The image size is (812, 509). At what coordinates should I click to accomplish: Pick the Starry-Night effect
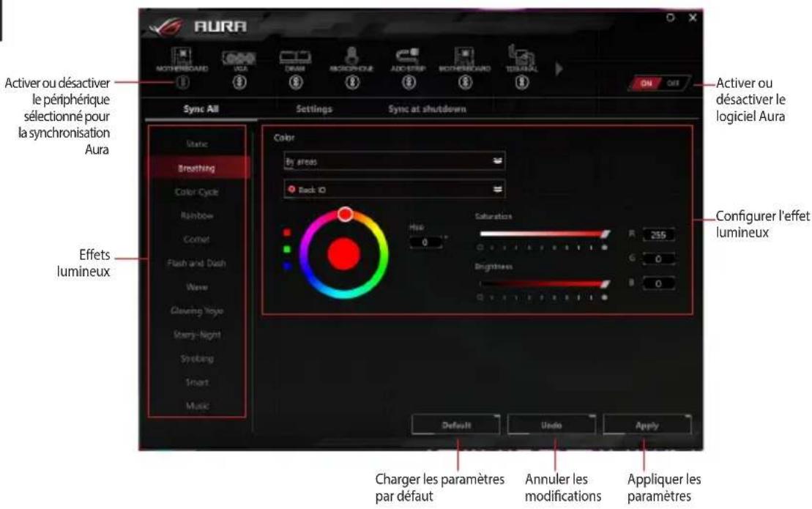point(197,335)
